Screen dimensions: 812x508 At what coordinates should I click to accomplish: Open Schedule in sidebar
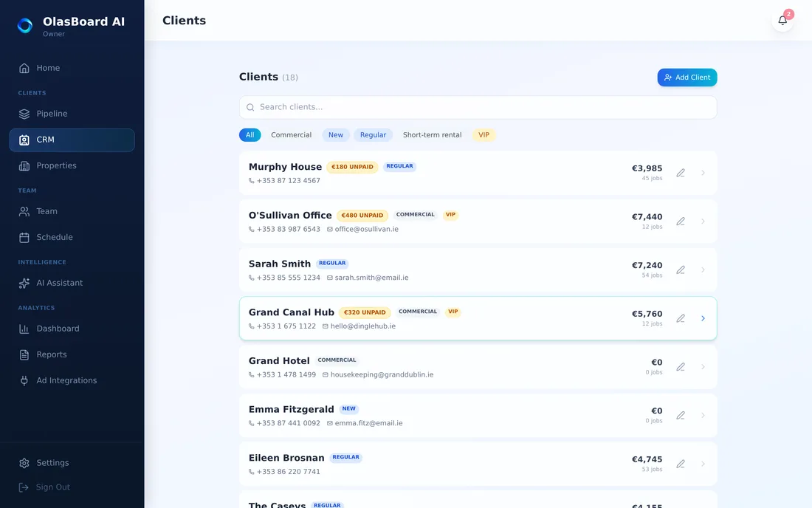[72, 237]
